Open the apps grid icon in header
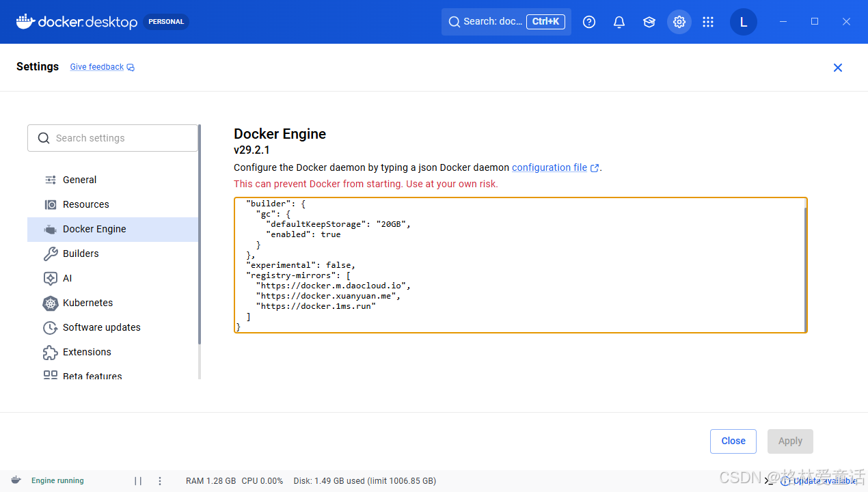868x492 pixels. point(708,22)
